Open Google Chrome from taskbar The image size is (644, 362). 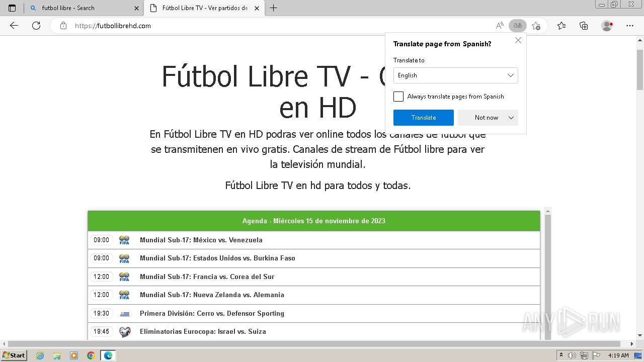(91, 355)
